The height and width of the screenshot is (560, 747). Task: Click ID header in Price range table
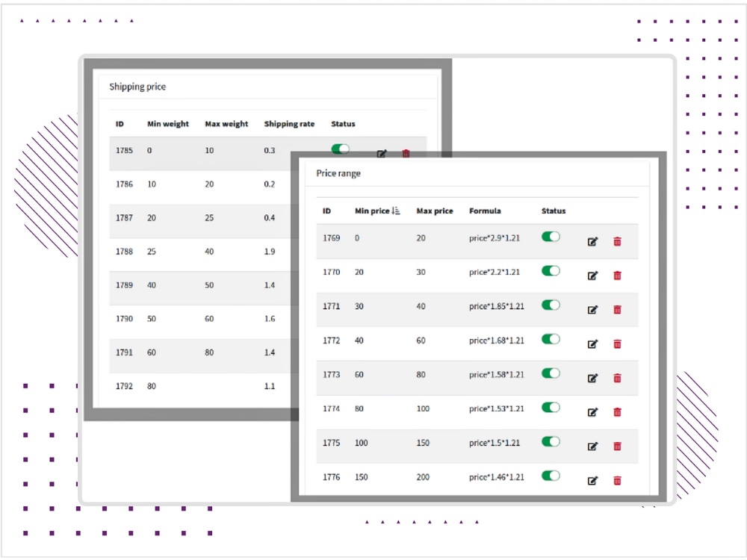[x=327, y=211]
